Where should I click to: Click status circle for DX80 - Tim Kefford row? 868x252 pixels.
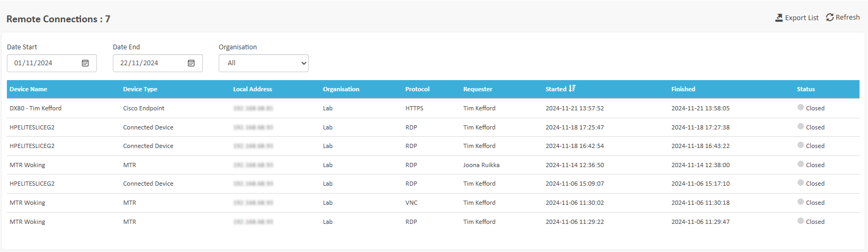801,107
